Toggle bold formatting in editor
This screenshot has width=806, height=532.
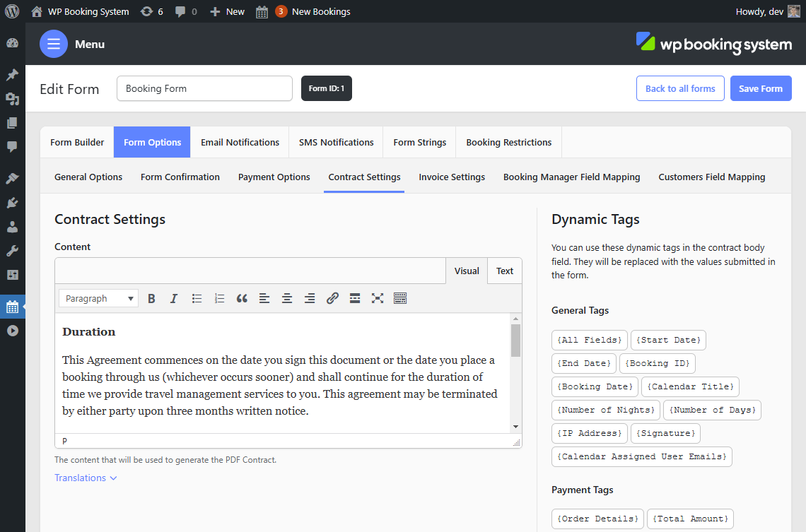click(151, 298)
